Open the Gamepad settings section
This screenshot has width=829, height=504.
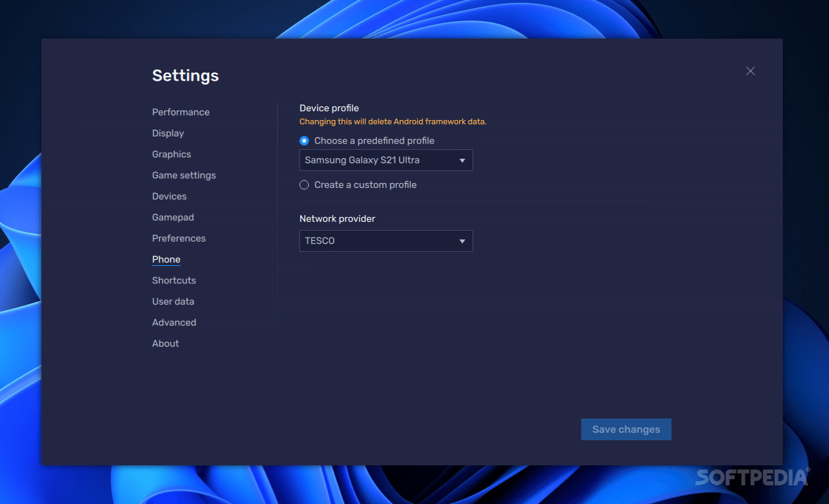coord(173,217)
